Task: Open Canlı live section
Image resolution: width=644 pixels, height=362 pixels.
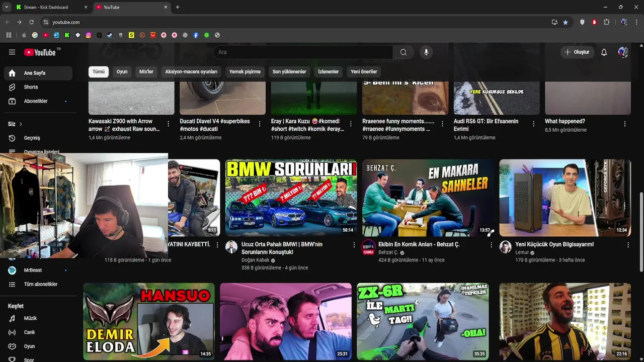Action: click(x=38, y=332)
